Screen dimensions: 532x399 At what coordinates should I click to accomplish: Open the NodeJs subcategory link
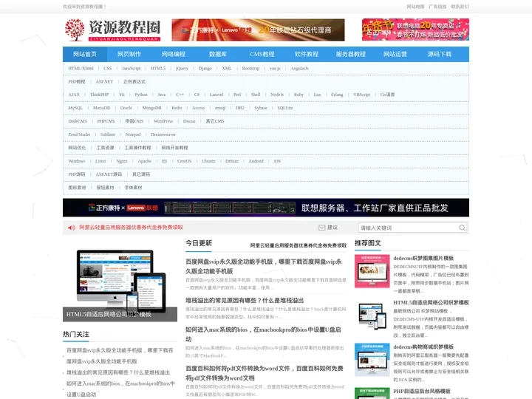277,95
